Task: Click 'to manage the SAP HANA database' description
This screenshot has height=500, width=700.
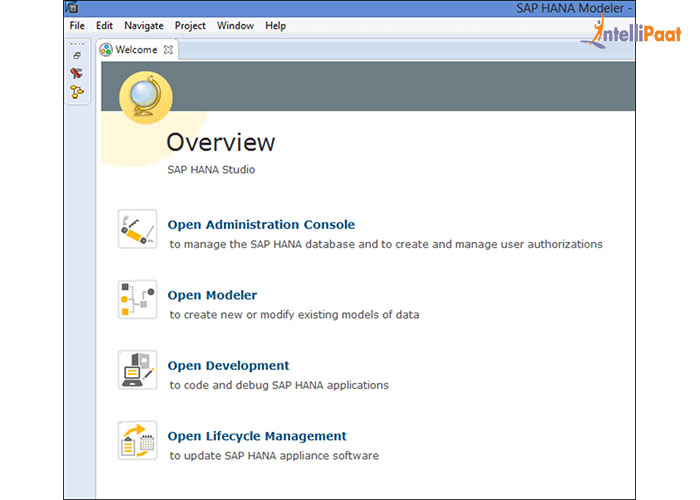Action: 386,244
